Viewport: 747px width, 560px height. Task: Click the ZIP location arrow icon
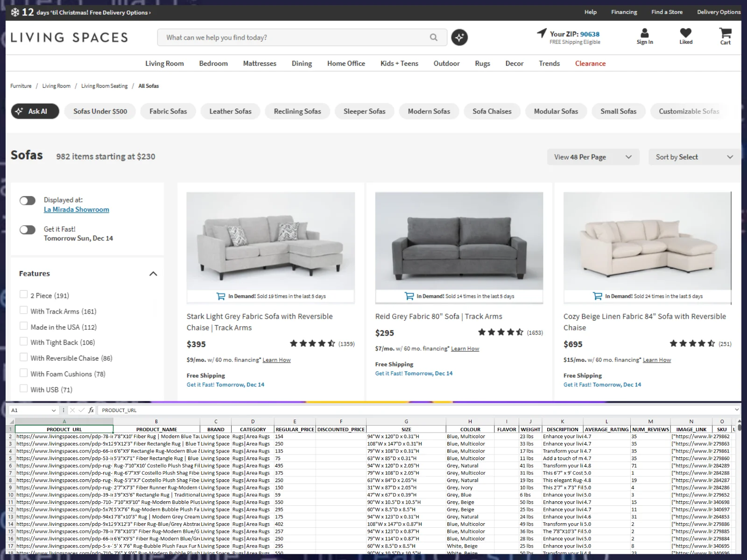coord(542,33)
